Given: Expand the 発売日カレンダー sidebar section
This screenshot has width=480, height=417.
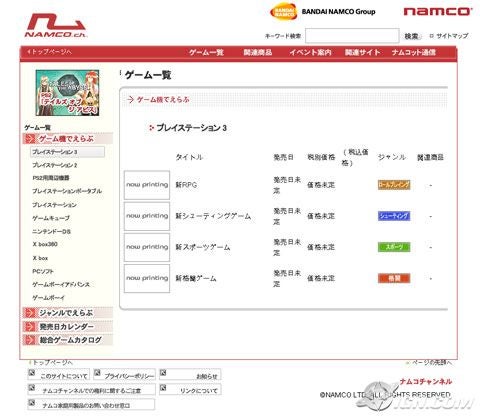Looking at the screenshot, I should coord(68,326).
